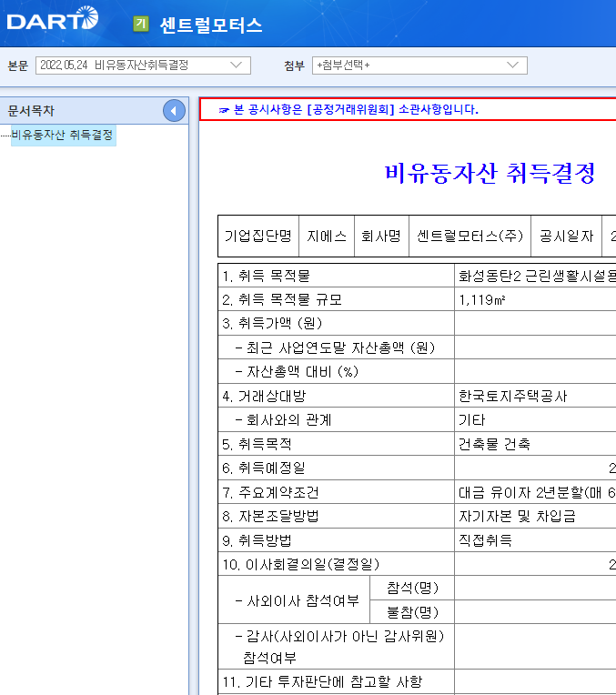The image size is (616, 695).
Task: Click the 5. 취득목적 label
Action: pyautogui.click(x=257, y=445)
